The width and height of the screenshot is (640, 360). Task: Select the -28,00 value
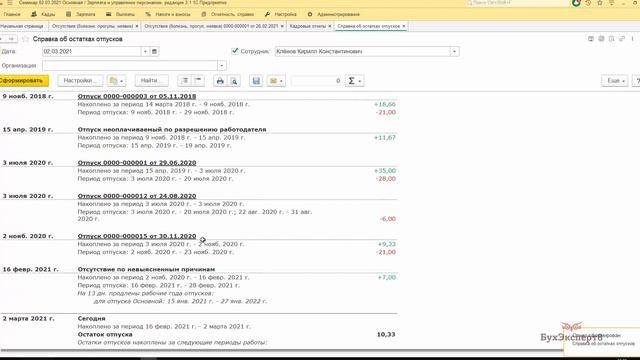[385, 179]
